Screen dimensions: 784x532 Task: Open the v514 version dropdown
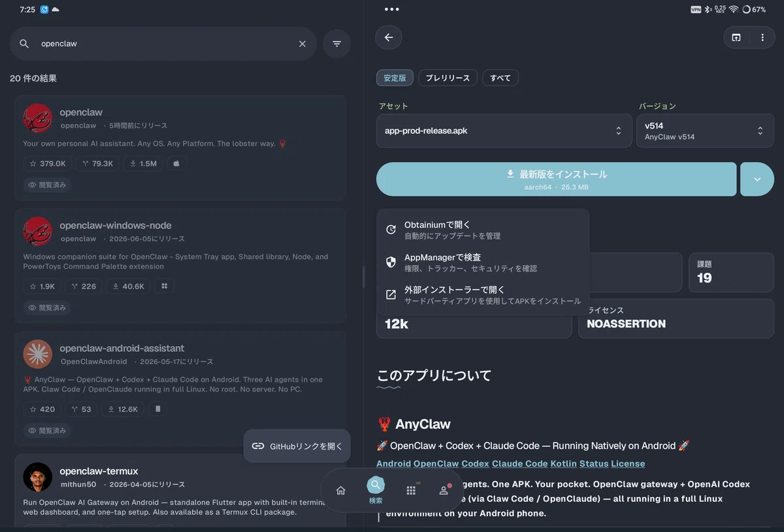(x=705, y=131)
